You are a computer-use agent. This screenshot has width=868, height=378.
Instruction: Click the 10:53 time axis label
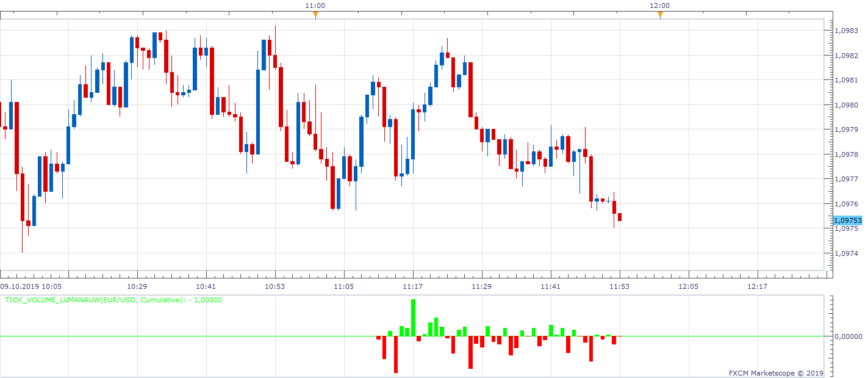(x=275, y=286)
